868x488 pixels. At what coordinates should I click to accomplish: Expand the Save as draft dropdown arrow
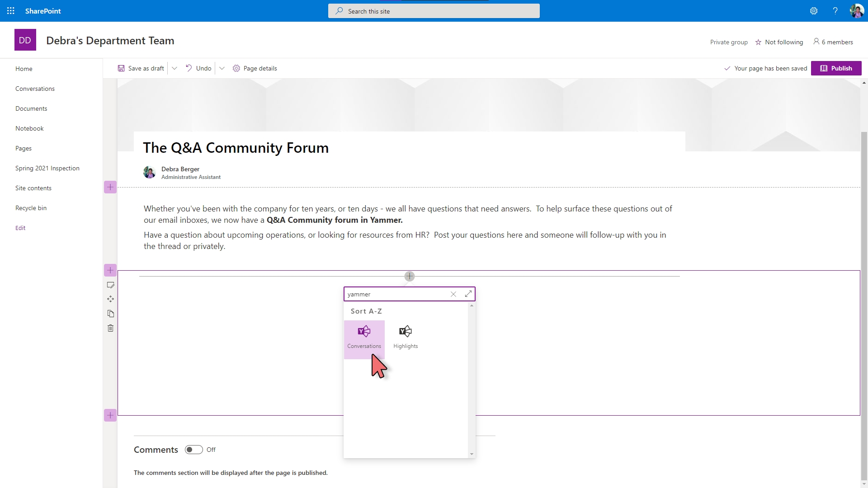[175, 68]
